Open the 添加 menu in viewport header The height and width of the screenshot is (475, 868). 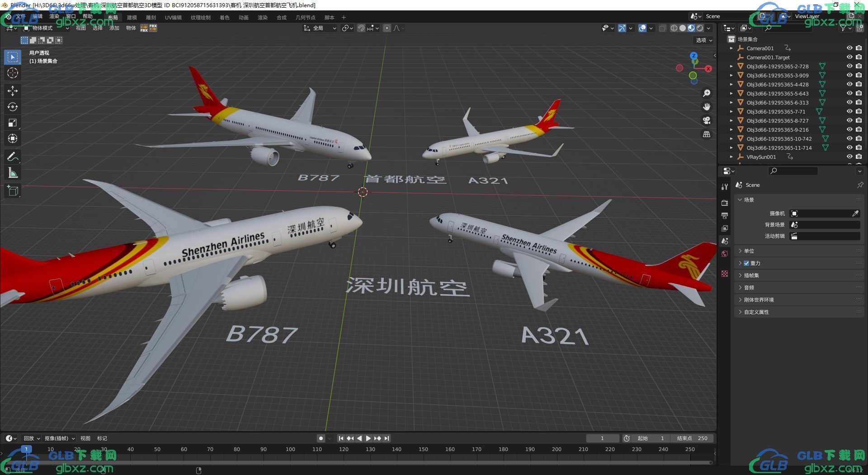click(114, 28)
